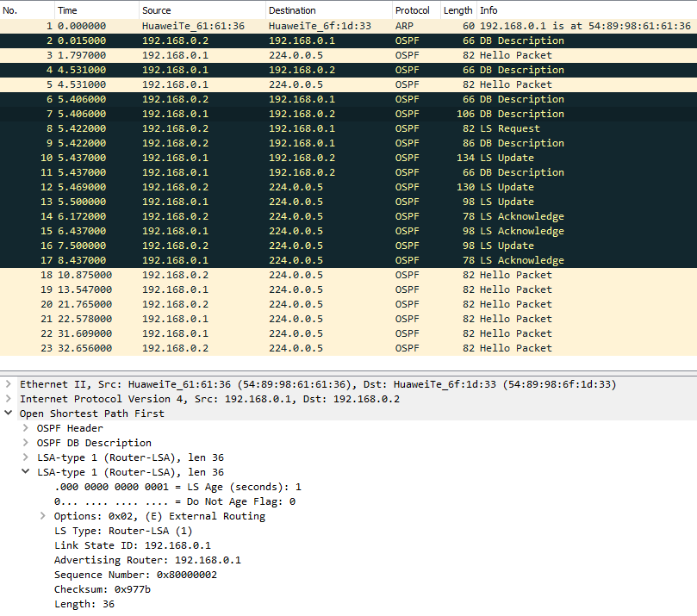Select packet 4 DB Description at 4.531000
The height and width of the screenshot is (616, 697).
[x=348, y=70]
